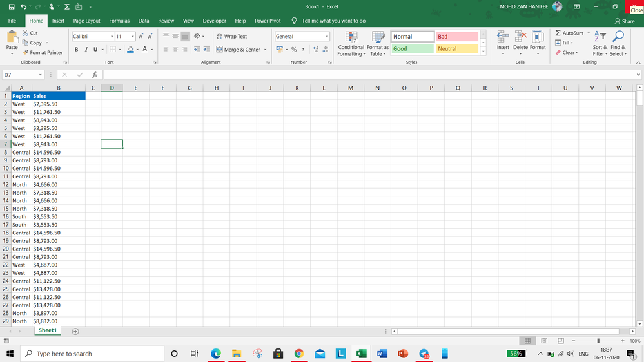Click the zoom slider handle
644x362 pixels.
point(598,341)
